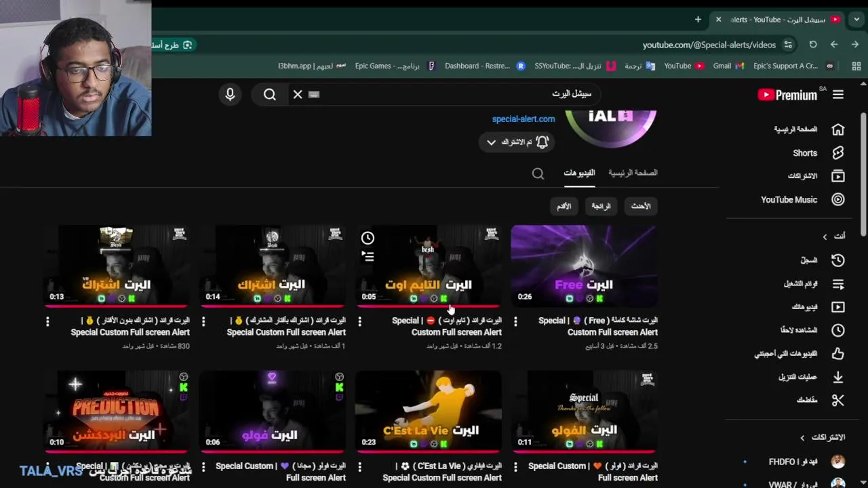
Task: Sort videos by Oldest (الأقدم)
Action: pyautogui.click(x=564, y=206)
